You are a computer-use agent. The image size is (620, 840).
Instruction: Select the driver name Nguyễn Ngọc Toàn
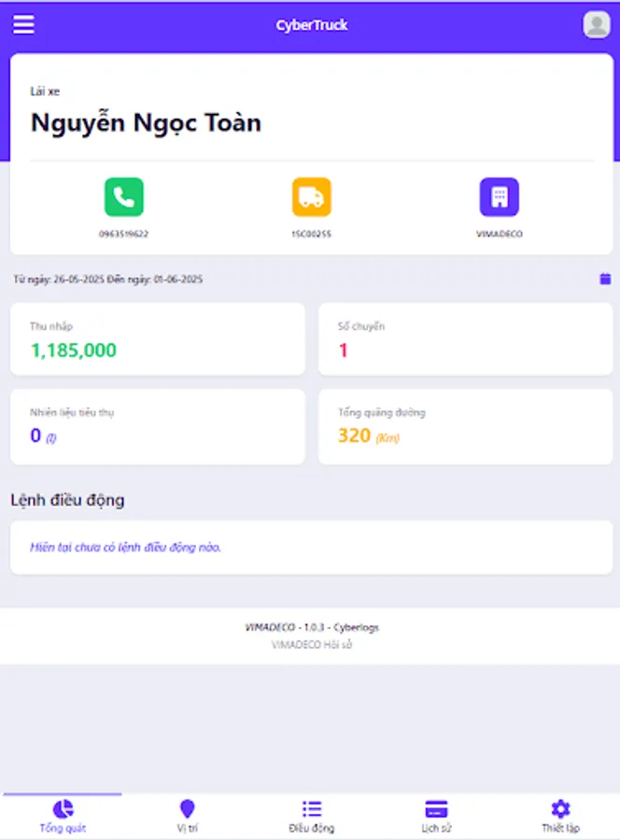(146, 122)
